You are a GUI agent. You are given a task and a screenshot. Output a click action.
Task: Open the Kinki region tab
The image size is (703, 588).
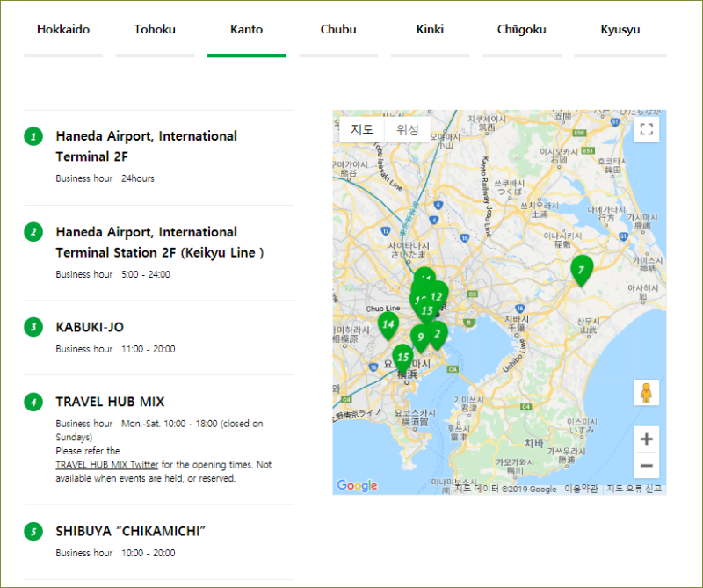[430, 30]
